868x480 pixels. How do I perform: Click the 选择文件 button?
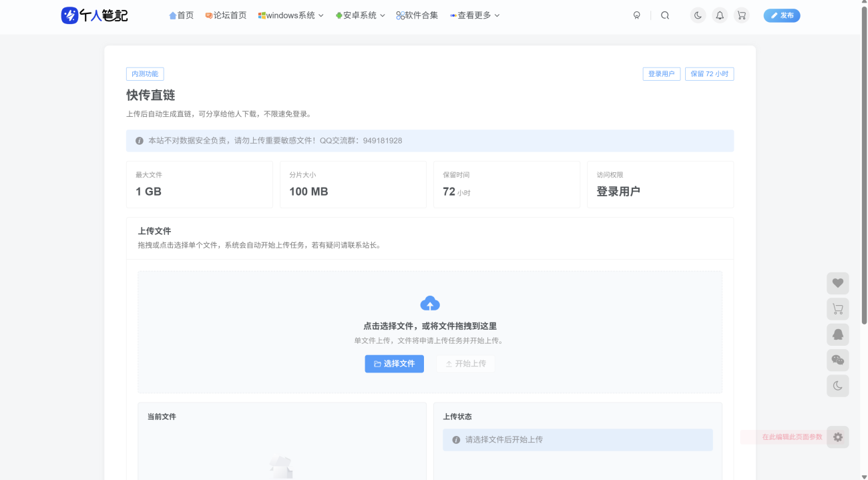[394, 364]
